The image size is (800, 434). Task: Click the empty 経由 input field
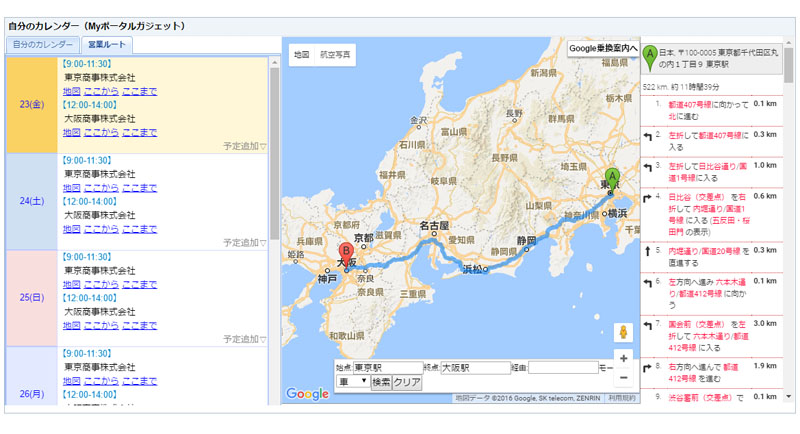(x=563, y=367)
